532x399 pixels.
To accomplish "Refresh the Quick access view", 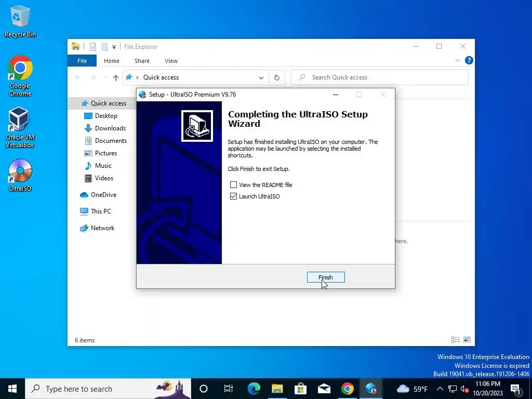I will pos(277,78).
